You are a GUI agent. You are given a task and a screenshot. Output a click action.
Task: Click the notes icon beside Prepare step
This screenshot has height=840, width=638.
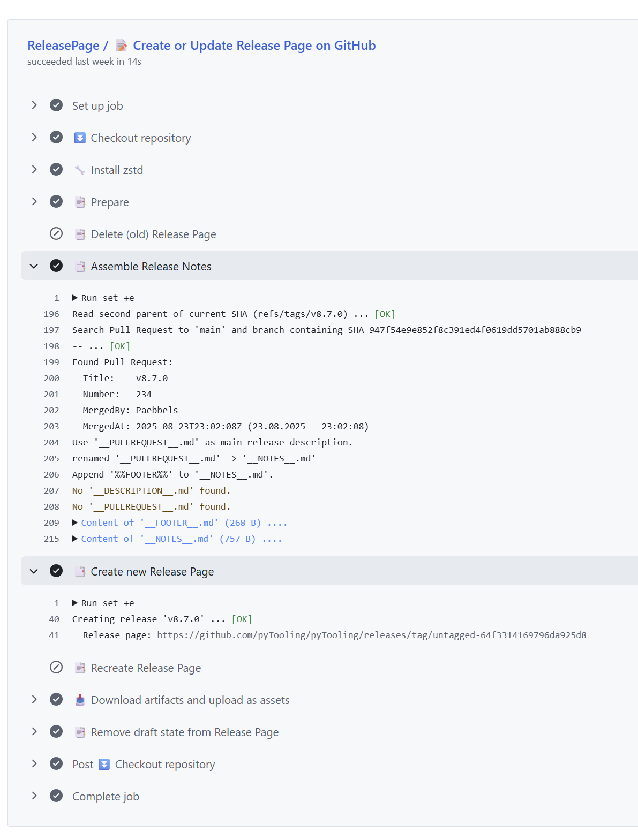pyautogui.click(x=80, y=202)
